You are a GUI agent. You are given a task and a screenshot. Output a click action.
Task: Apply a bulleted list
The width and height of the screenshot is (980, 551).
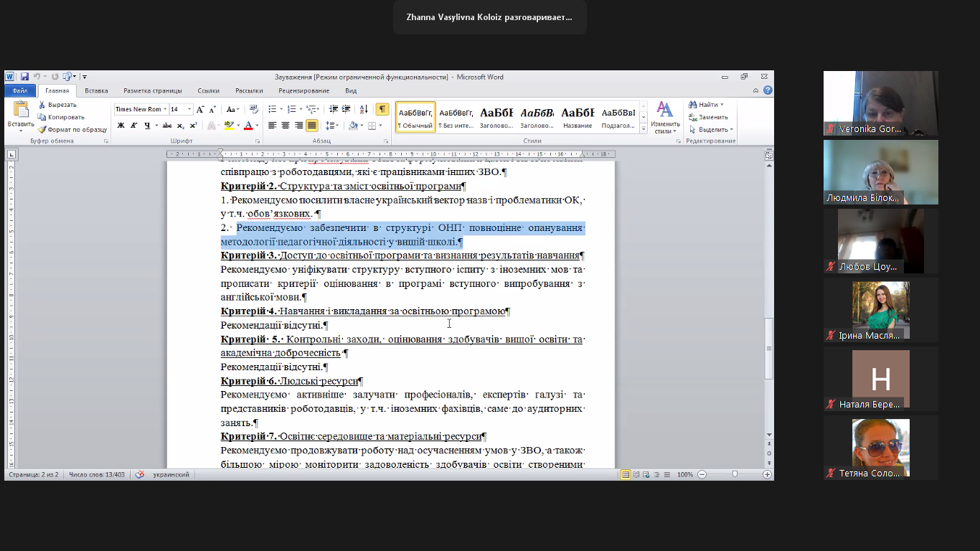(x=273, y=109)
